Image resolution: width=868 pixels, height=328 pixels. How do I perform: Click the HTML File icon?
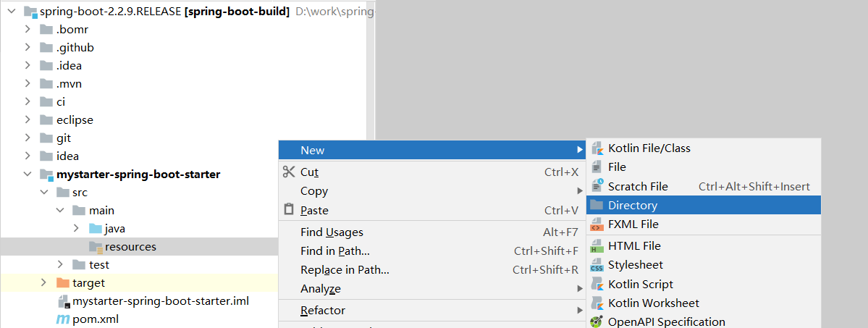[597, 246]
